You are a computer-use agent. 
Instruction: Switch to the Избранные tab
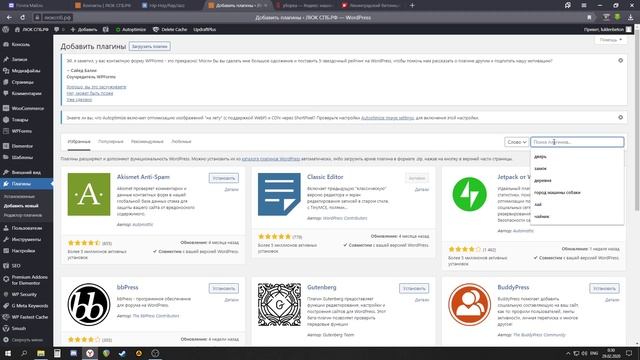[x=79, y=142]
